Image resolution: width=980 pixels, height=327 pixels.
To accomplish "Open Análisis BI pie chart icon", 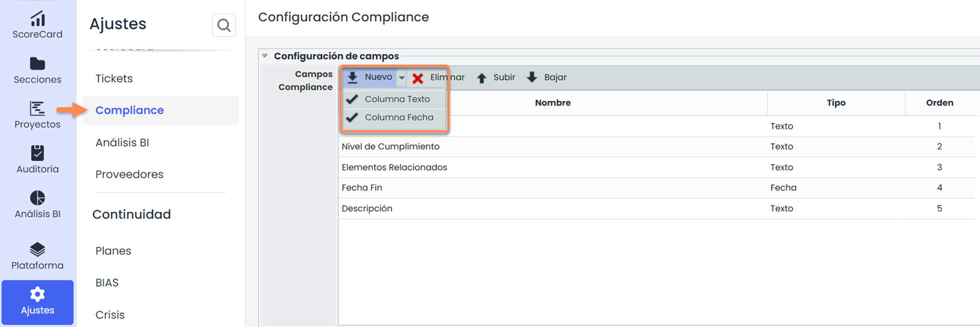I will click(x=38, y=198).
